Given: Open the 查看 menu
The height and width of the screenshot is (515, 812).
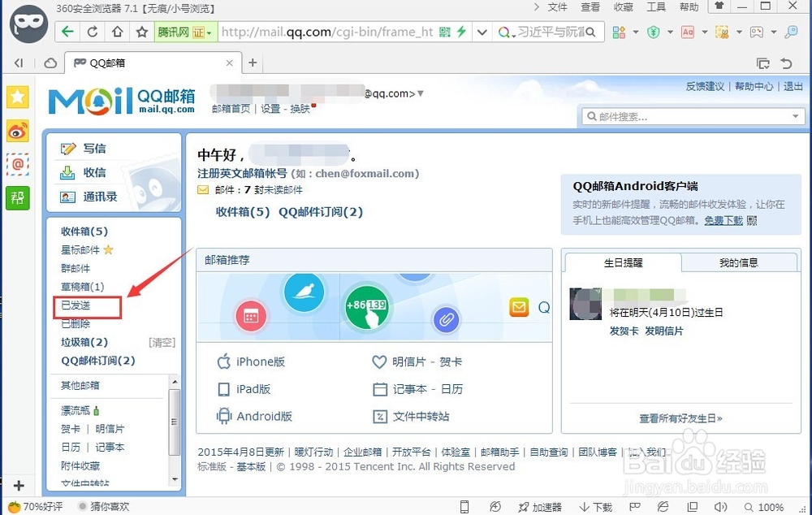Looking at the screenshot, I should point(590,6).
